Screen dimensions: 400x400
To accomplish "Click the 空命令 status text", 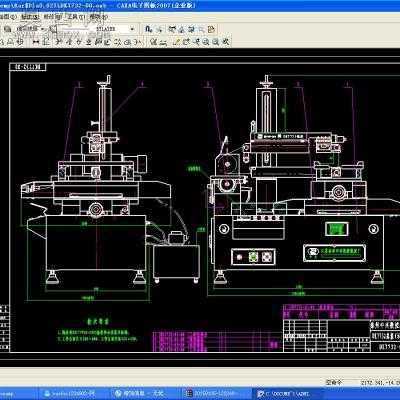I will [x=334, y=383].
